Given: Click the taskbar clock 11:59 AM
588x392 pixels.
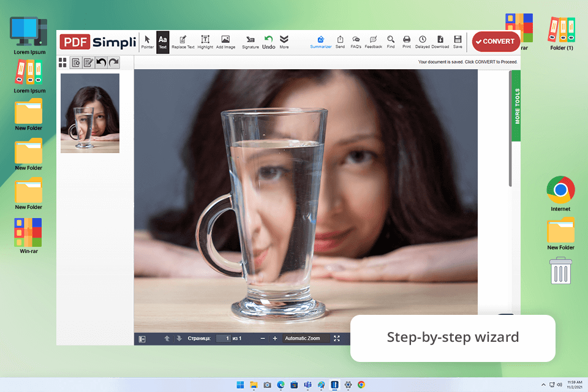Looking at the screenshot, I should coord(575,385).
